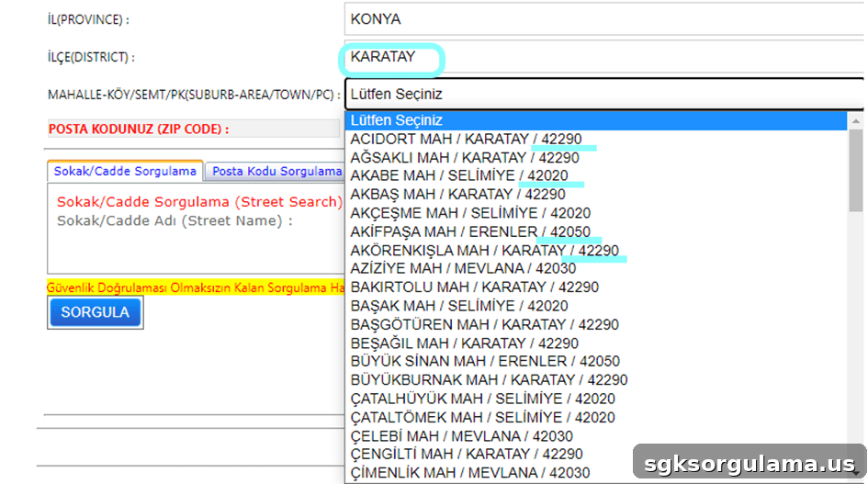This screenshot has width=868, height=484.
Task: Click the dropdown list scrollbar thumb
Action: click(856, 171)
